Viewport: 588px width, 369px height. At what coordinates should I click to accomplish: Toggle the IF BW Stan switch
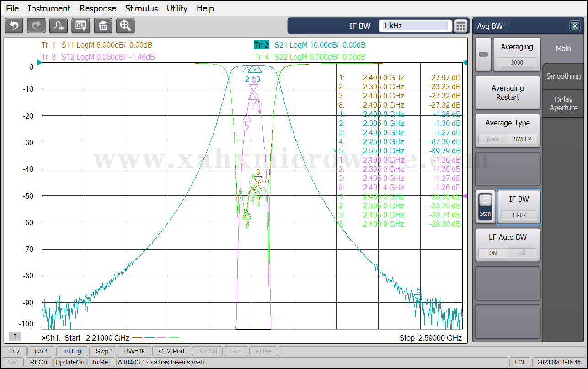click(485, 206)
